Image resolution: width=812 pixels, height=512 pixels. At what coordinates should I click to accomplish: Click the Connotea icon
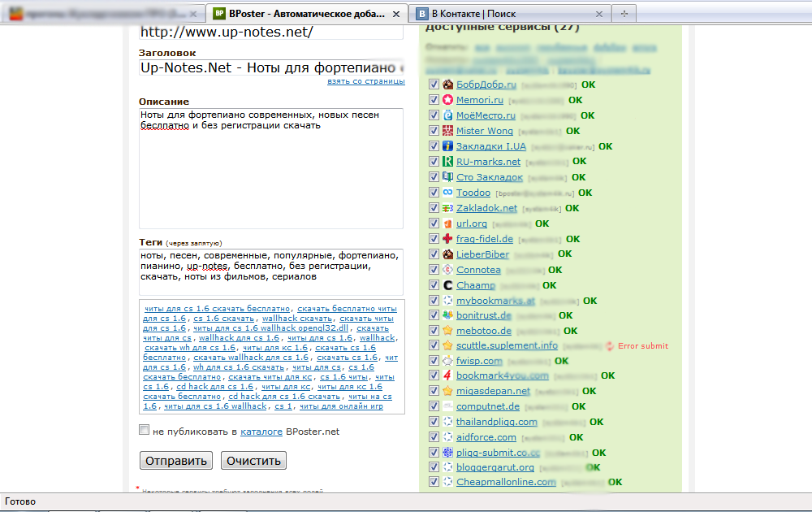[x=448, y=270]
